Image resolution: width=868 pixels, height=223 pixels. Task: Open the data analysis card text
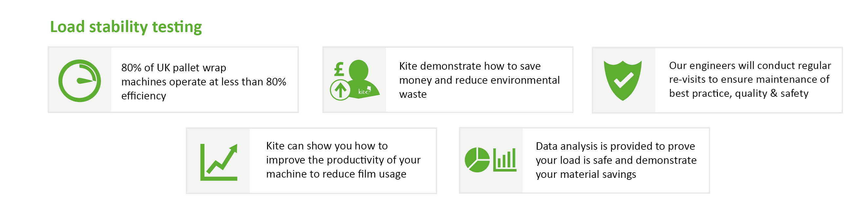tap(616, 160)
